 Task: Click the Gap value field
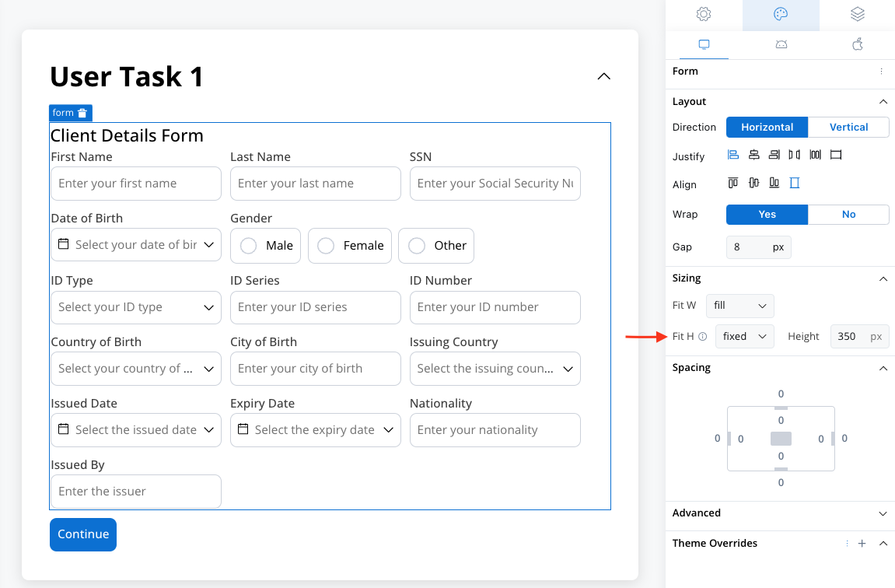tap(759, 247)
